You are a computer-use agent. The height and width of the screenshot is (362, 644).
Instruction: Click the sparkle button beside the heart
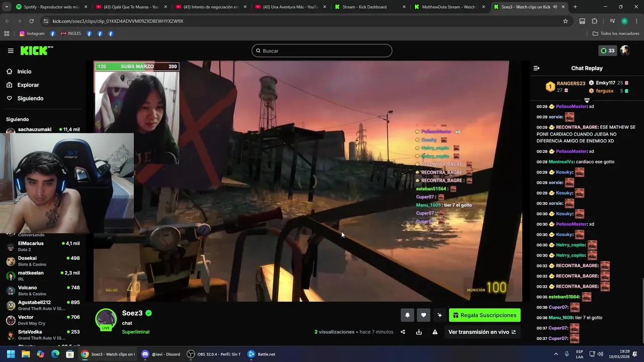(440, 315)
